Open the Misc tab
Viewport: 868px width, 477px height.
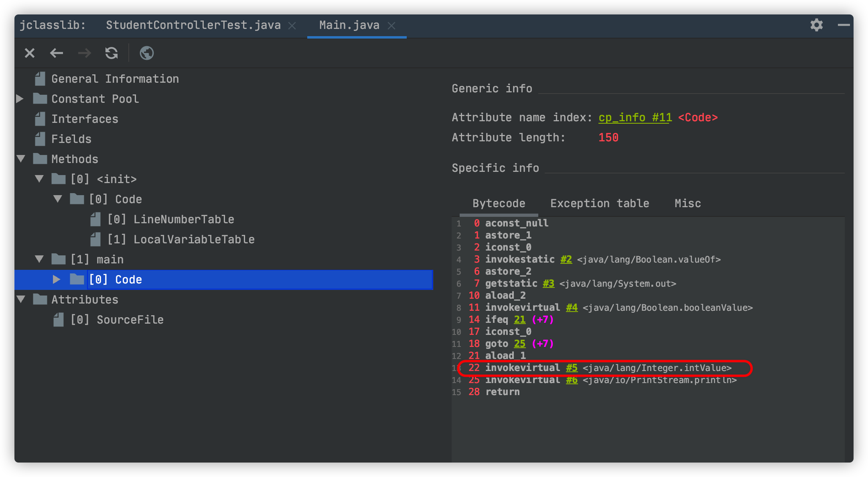pyautogui.click(x=688, y=204)
